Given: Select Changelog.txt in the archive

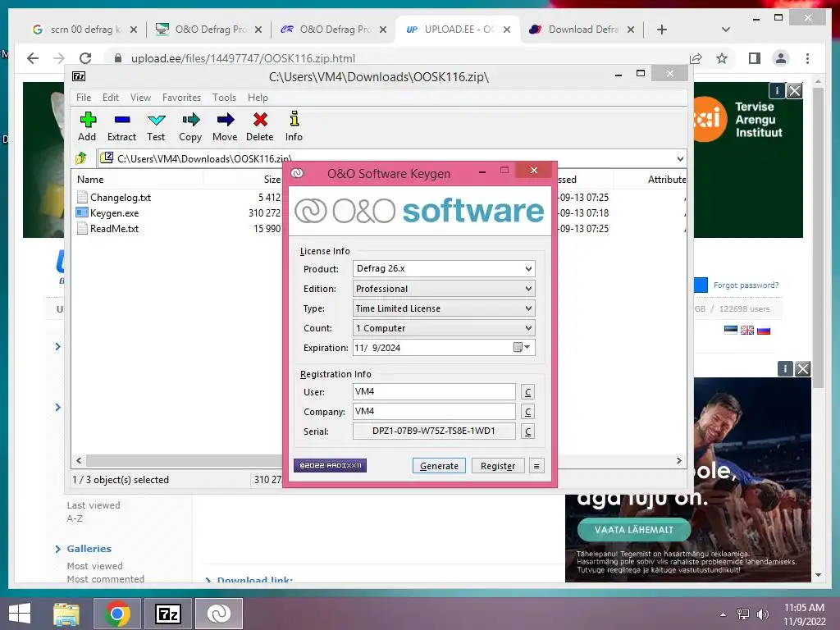Looking at the screenshot, I should pos(120,198).
